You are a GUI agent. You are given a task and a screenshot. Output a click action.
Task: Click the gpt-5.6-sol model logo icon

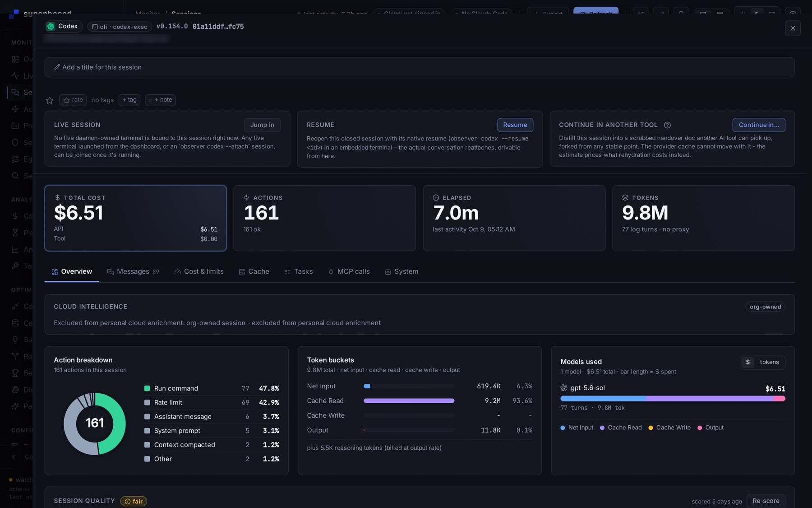coord(564,388)
